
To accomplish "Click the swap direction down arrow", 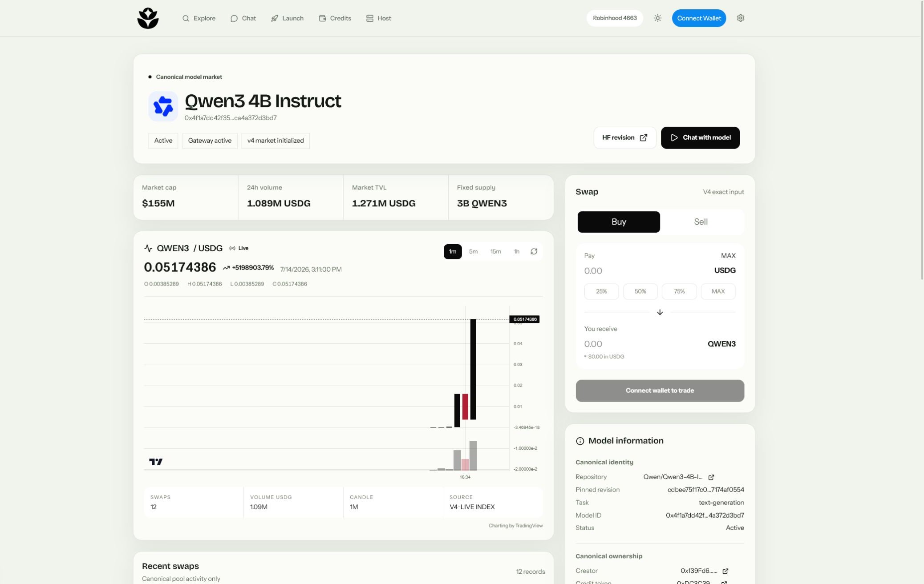I will 660,312.
